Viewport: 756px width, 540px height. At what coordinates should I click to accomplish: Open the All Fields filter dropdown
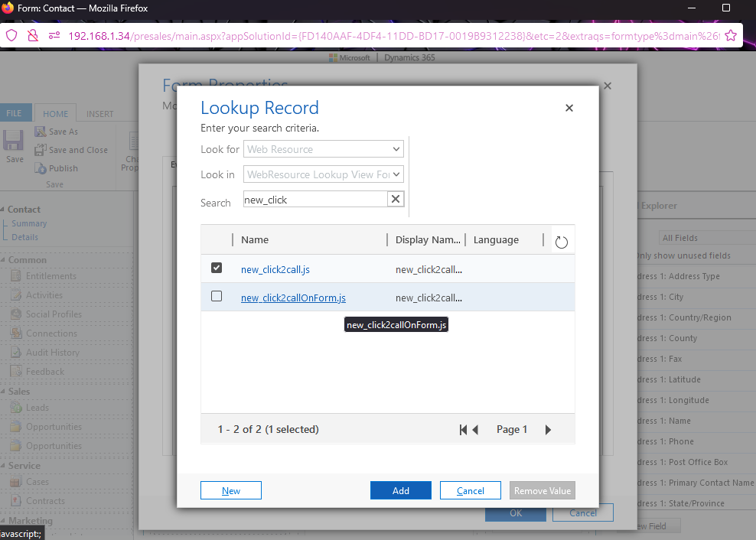tap(704, 238)
